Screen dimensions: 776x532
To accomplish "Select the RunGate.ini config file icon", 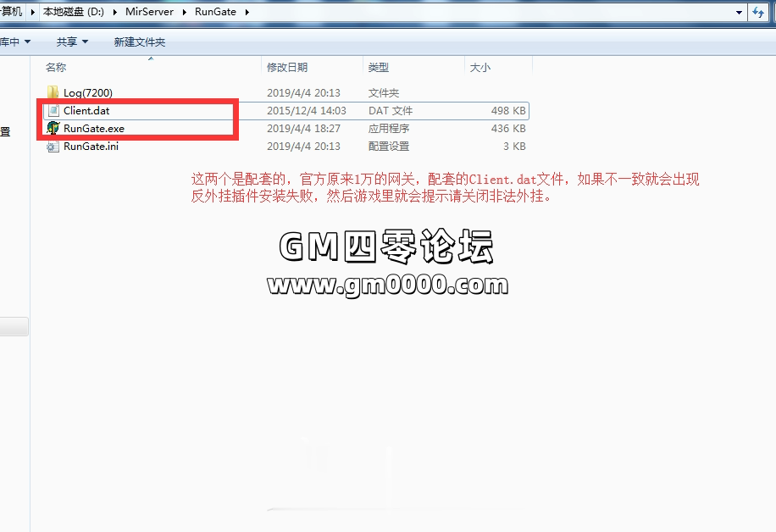I will click(x=53, y=147).
